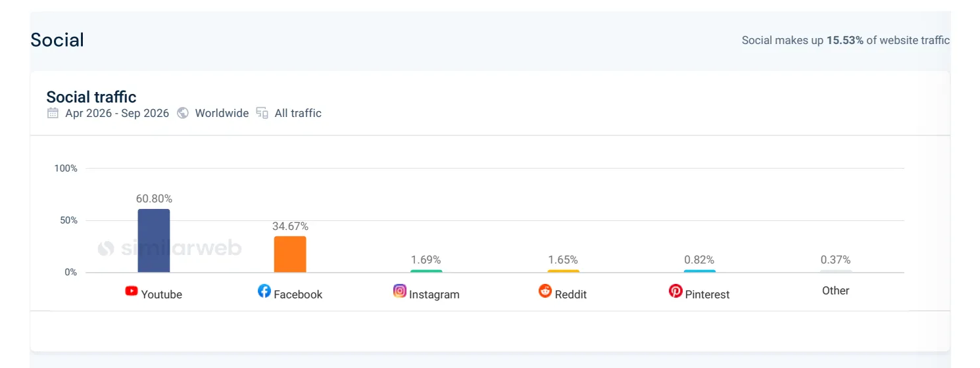Click the Pinterest logo icon
The width and height of the screenshot is (980, 368).
pyautogui.click(x=675, y=290)
